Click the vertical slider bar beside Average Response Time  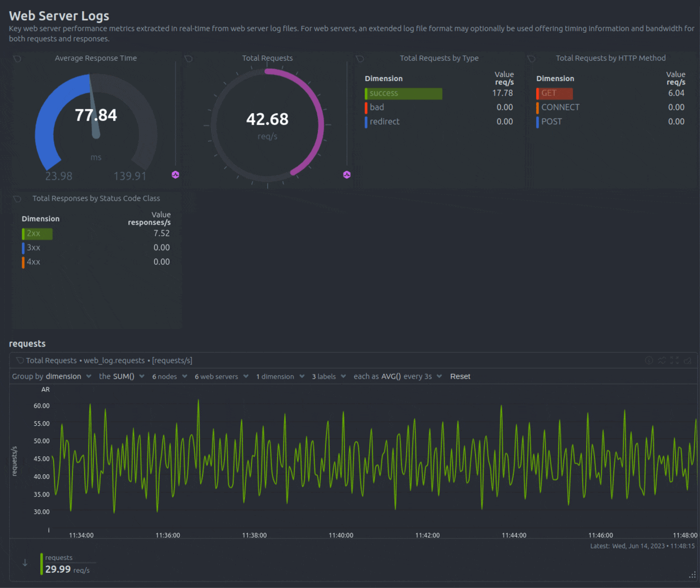176,114
